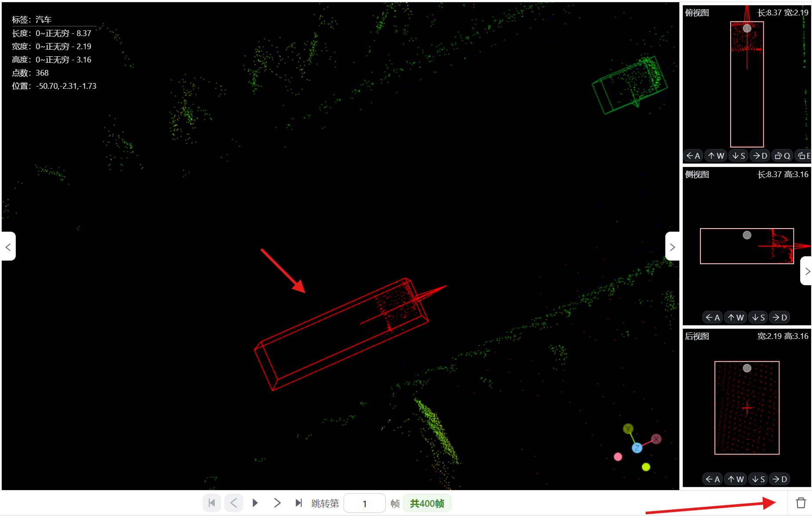The height and width of the screenshot is (516, 812).
Task: Move box left (A) in side view
Action: tap(713, 317)
